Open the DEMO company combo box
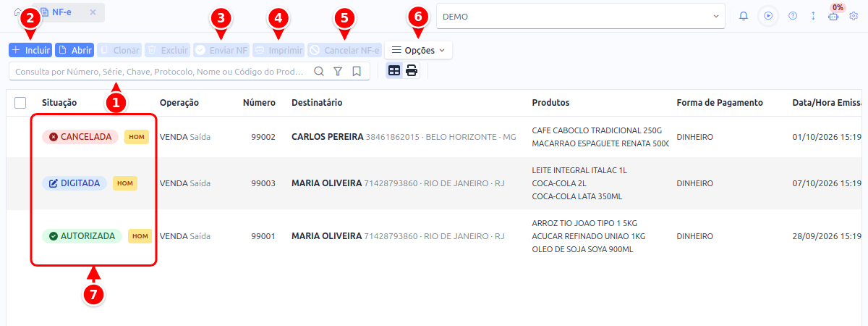The width and height of the screenshot is (868, 326). [581, 16]
